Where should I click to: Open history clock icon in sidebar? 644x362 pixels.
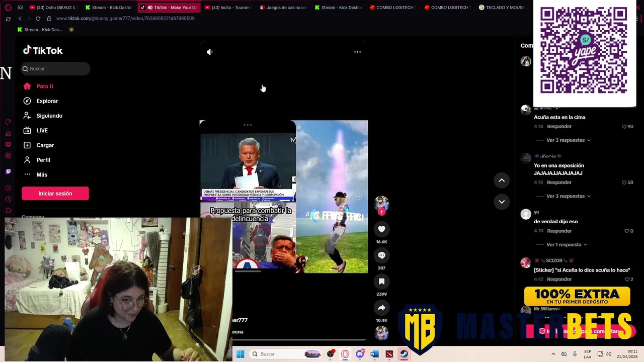(x=8, y=199)
